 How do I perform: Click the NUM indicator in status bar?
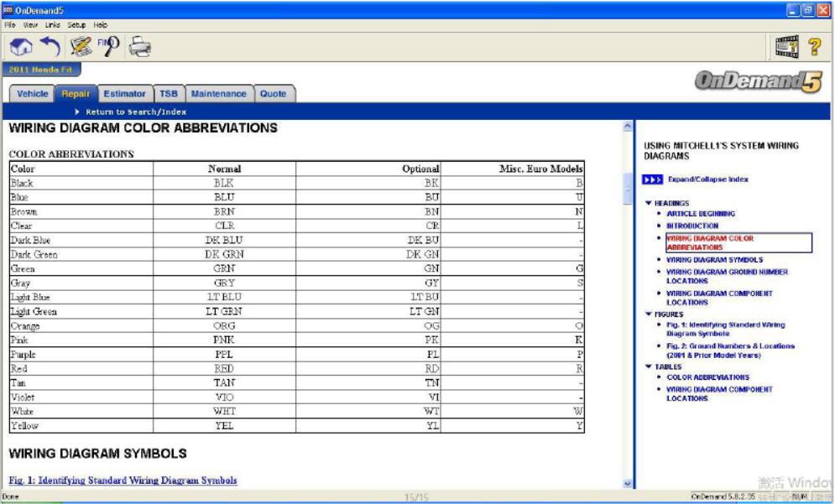[799, 496]
